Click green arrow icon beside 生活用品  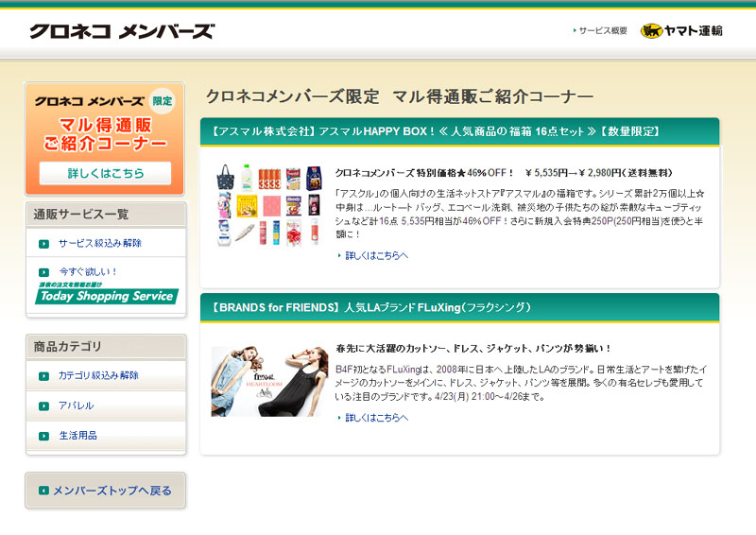[x=43, y=436]
